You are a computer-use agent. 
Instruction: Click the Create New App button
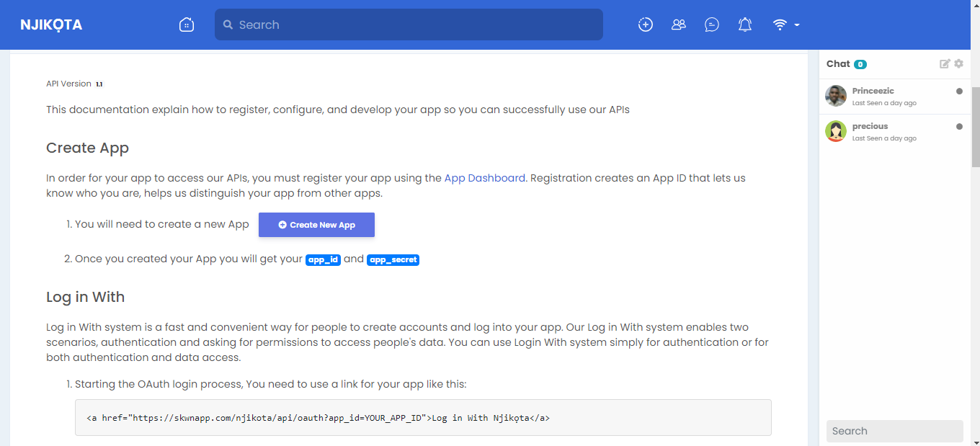[316, 225]
